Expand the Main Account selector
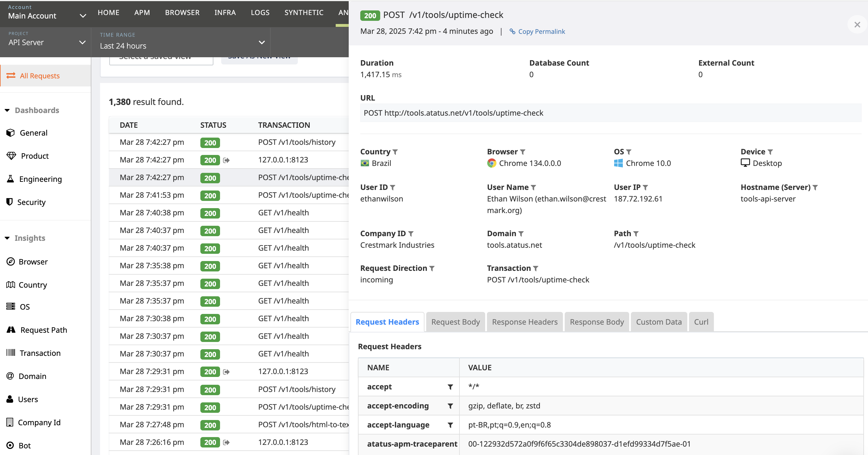The height and width of the screenshot is (455, 868). [83, 16]
